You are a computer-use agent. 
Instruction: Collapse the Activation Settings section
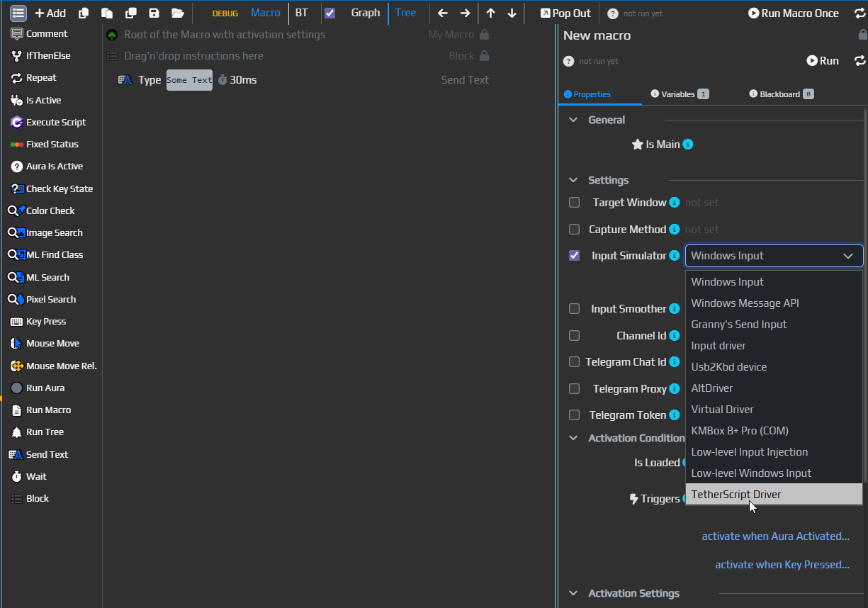(x=574, y=594)
